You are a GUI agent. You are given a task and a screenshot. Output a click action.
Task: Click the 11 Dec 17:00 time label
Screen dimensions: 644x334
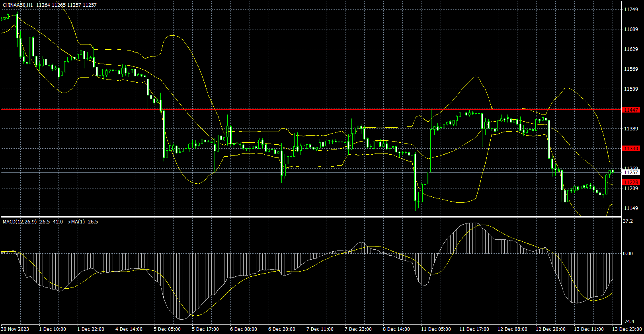pos(474,329)
